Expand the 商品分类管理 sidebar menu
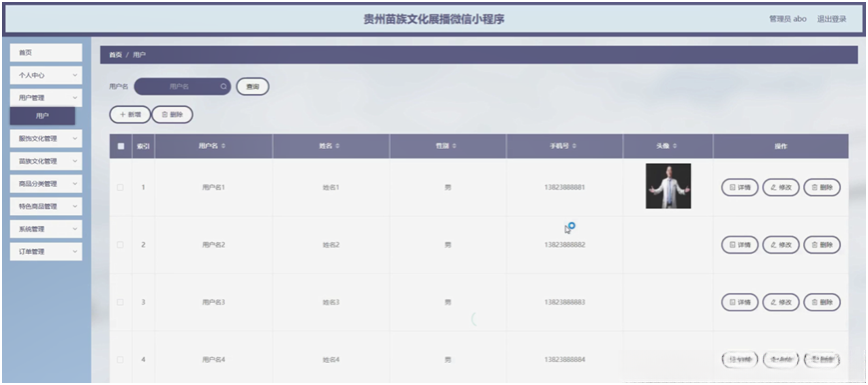The width and height of the screenshot is (868, 385). 46,184
